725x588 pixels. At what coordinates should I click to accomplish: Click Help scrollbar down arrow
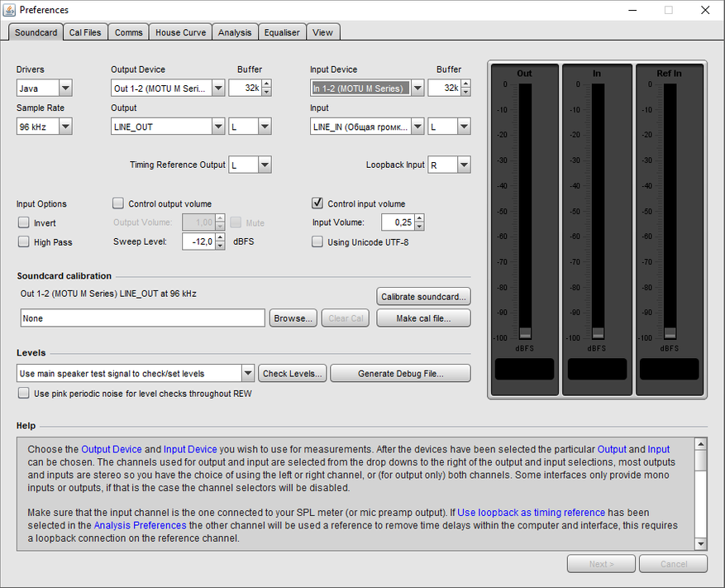[701, 544]
